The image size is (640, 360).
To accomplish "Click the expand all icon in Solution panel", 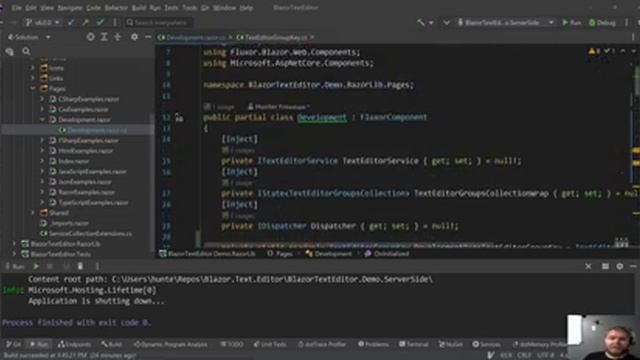I will [x=104, y=37].
